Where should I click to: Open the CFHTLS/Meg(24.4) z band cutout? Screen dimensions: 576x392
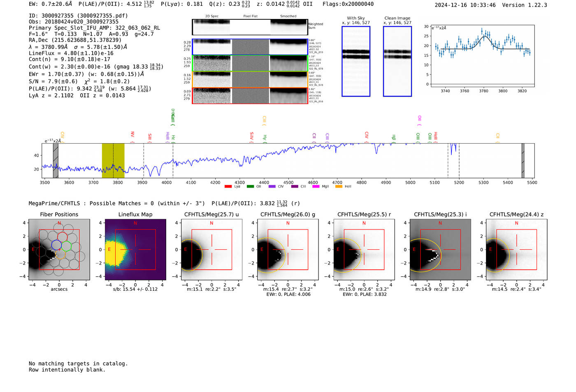click(517, 249)
